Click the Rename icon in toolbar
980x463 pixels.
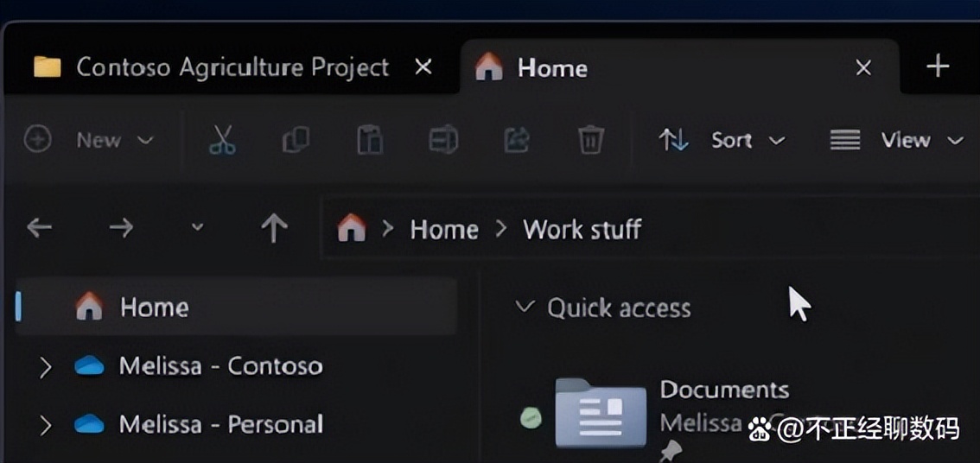coord(443,139)
